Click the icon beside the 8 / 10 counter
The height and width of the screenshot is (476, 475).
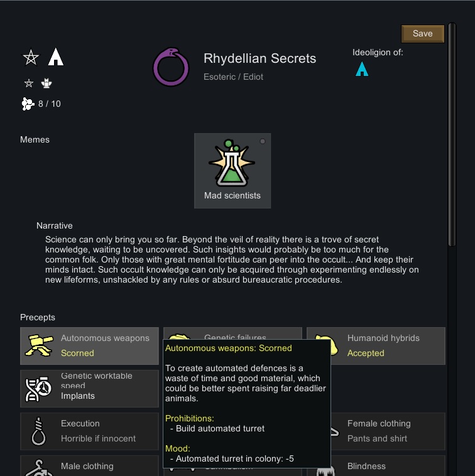pyautogui.click(x=28, y=104)
